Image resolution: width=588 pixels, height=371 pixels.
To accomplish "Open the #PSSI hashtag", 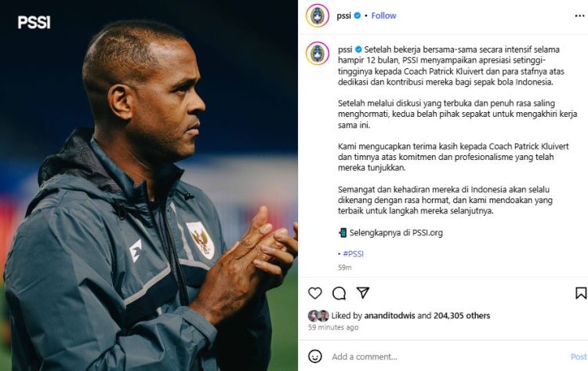I will [354, 254].
